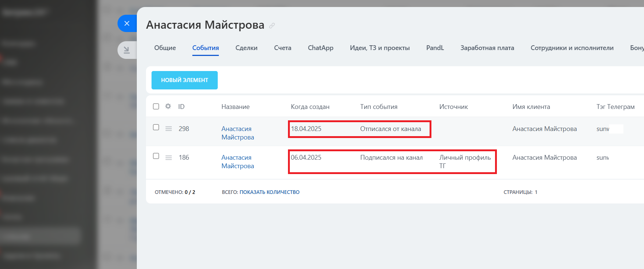The image size is (644, 269).
Task: Click the НОВЫЙ ЭЛЕМЕНТ button
Action: tap(185, 80)
